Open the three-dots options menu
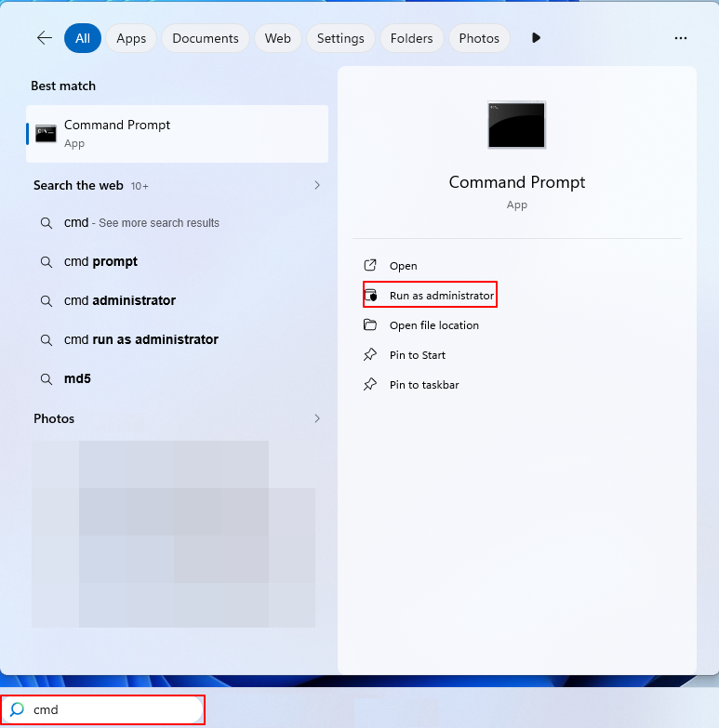Image resolution: width=719 pixels, height=728 pixels. coord(681,38)
